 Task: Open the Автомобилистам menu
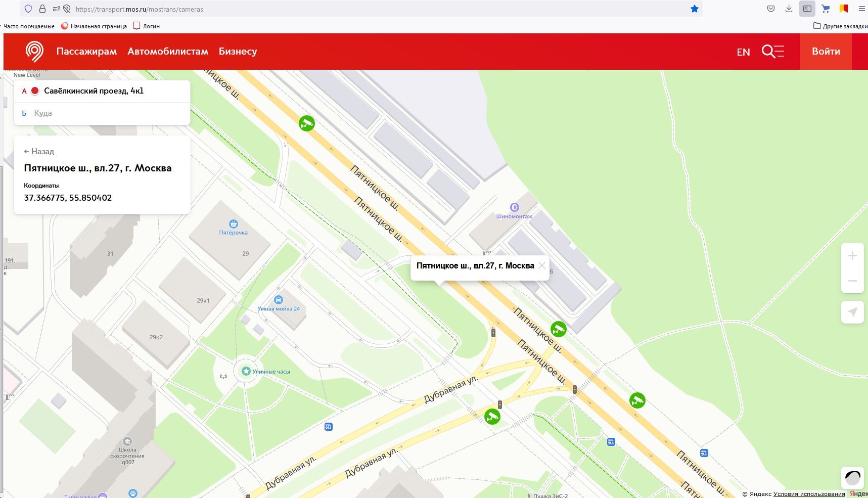(168, 52)
